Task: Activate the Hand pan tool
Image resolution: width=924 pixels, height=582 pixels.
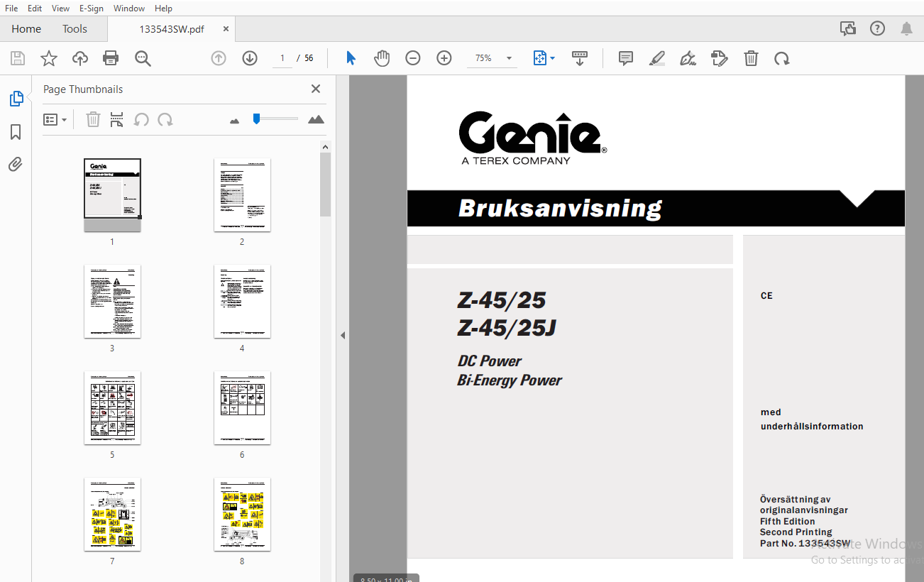Action: point(382,58)
